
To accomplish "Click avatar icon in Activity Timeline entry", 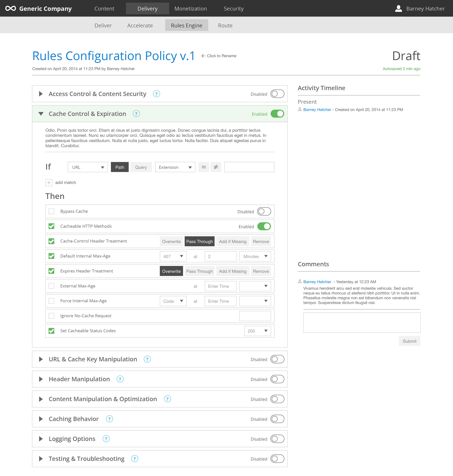I will [300, 109].
